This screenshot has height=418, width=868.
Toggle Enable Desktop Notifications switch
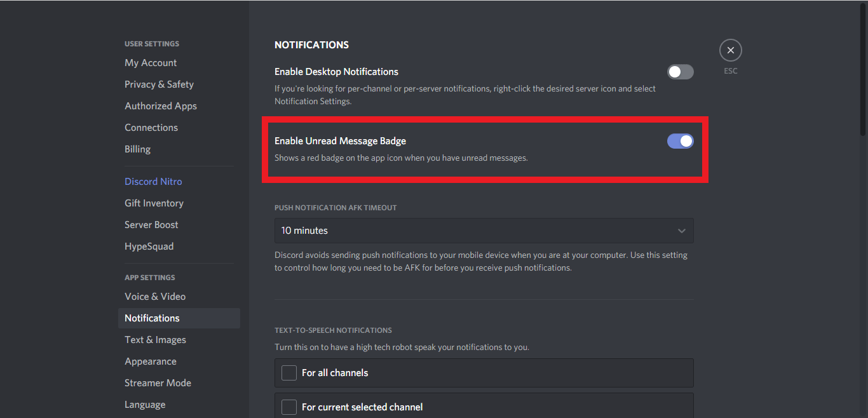point(680,72)
